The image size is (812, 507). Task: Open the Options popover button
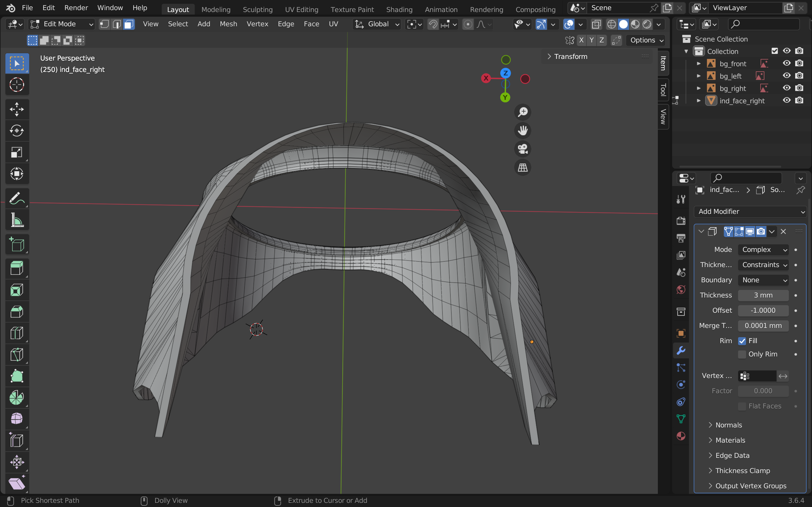point(646,40)
